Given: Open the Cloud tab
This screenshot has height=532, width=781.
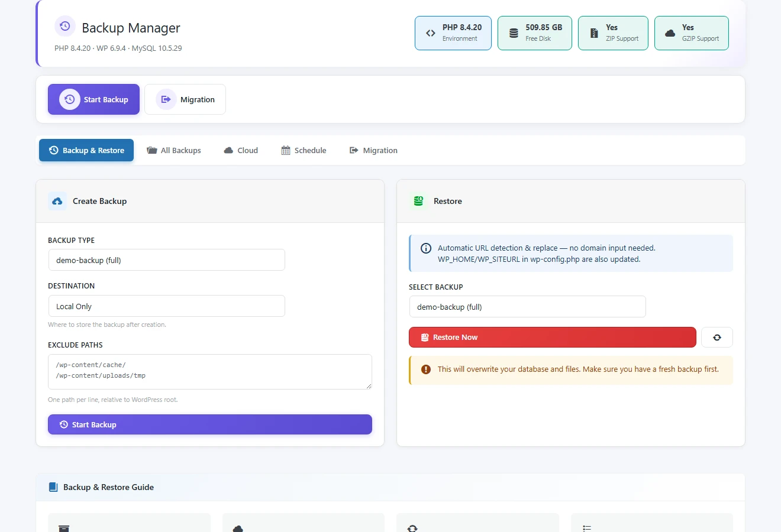Looking at the screenshot, I should coord(241,150).
